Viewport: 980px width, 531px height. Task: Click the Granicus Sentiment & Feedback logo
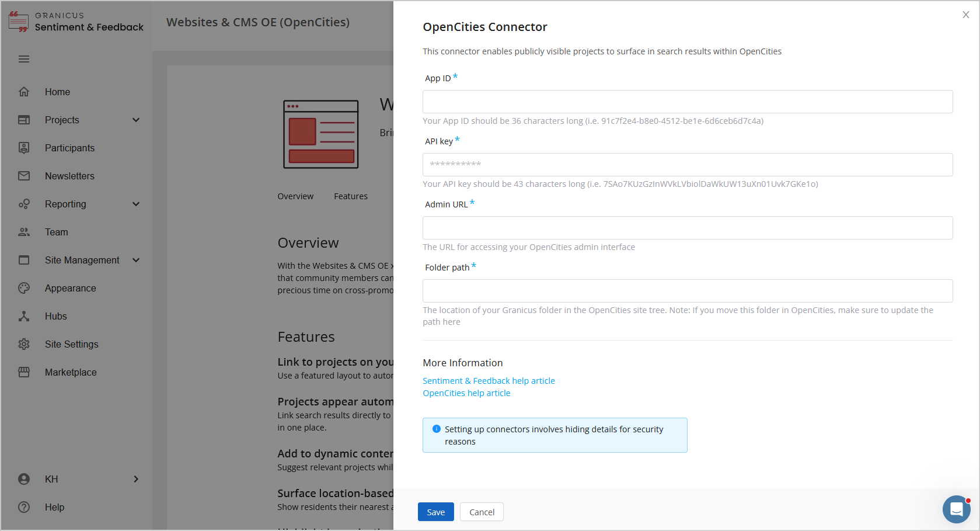(76, 22)
